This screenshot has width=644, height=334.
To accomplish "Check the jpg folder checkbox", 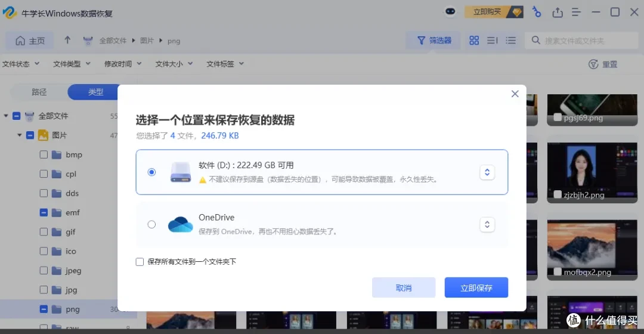I will 44,290.
